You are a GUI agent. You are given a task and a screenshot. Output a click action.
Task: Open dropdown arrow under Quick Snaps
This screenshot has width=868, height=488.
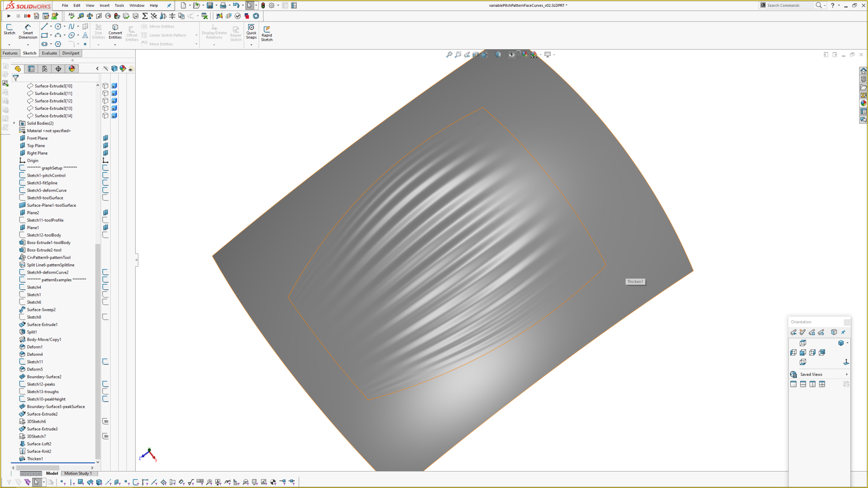coord(251,44)
